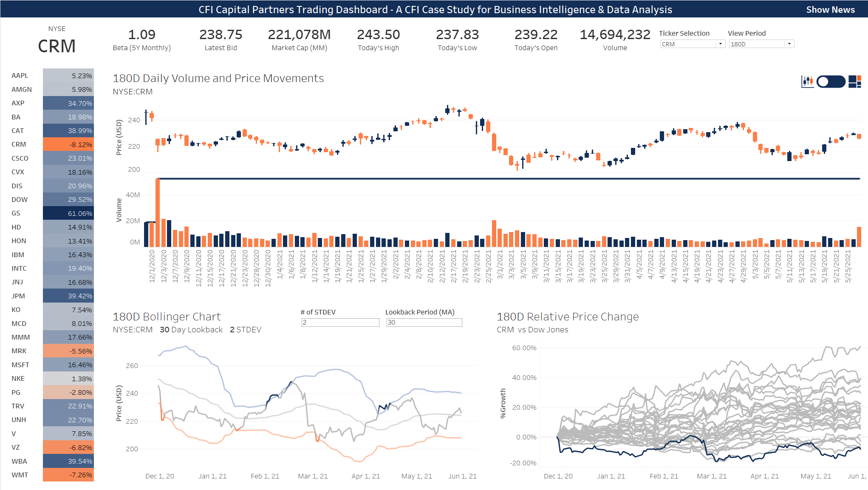The image size is (868, 490).
Task: Click the Lookback Period (MA) input field
Action: tap(424, 323)
